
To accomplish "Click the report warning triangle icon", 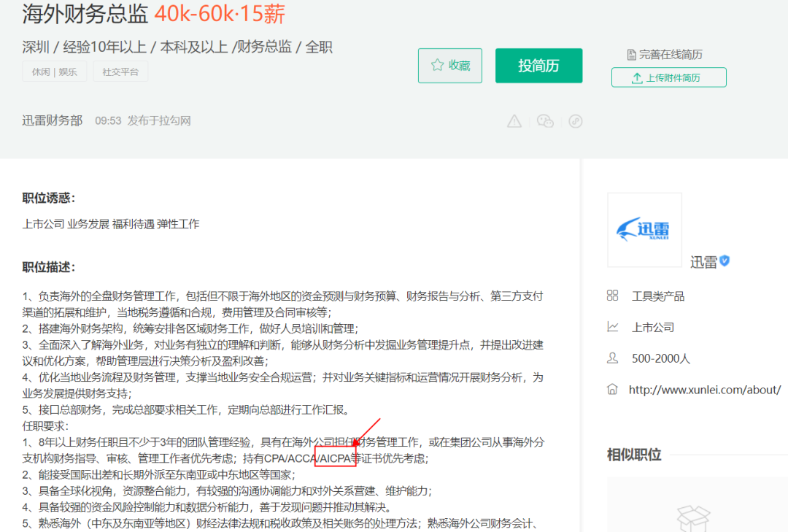I will pyautogui.click(x=514, y=121).
